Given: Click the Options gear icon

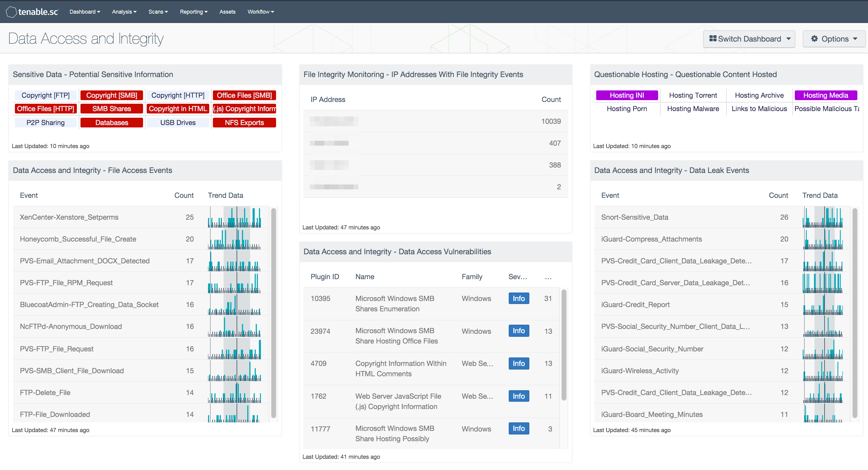Looking at the screenshot, I should click(x=814, y=39).
